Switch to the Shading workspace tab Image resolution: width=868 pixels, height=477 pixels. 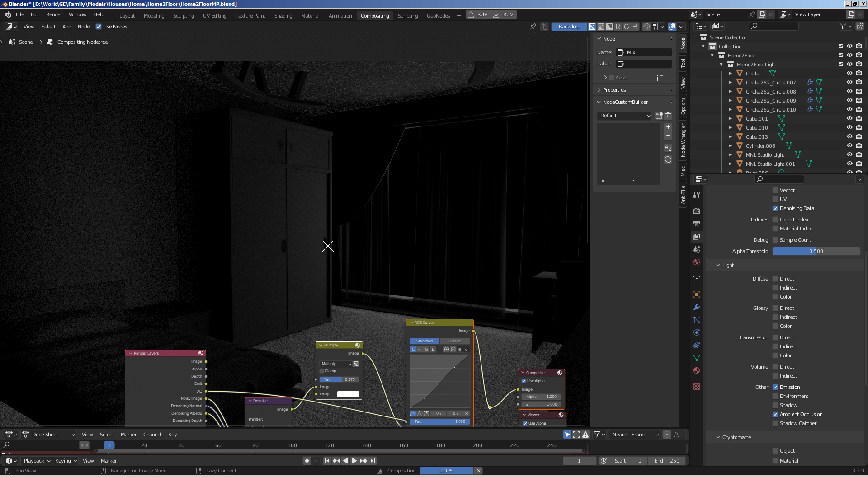(x=283, y=15)
